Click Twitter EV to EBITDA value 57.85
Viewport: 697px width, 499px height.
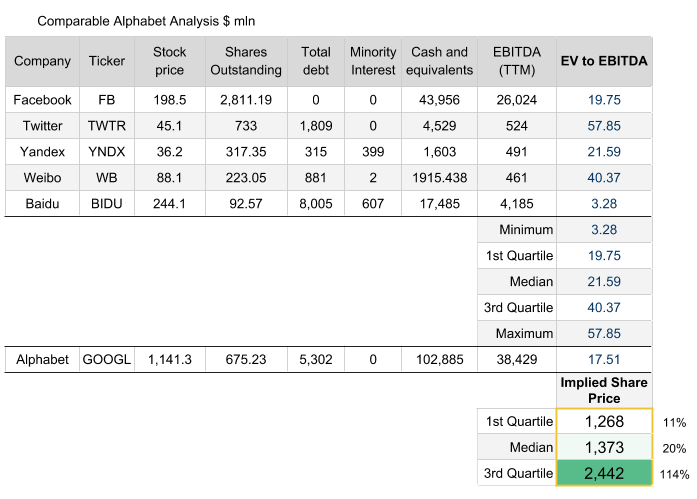pyautogui.click(x=603, y=126)
